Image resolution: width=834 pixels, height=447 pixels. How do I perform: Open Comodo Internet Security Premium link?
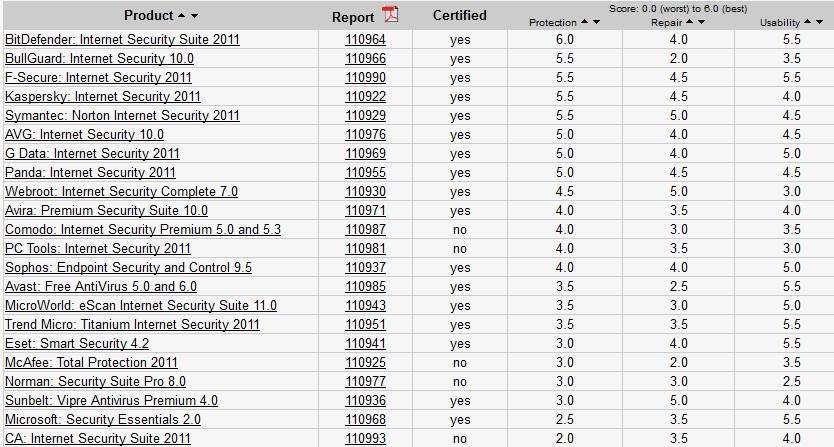point(142,230)
